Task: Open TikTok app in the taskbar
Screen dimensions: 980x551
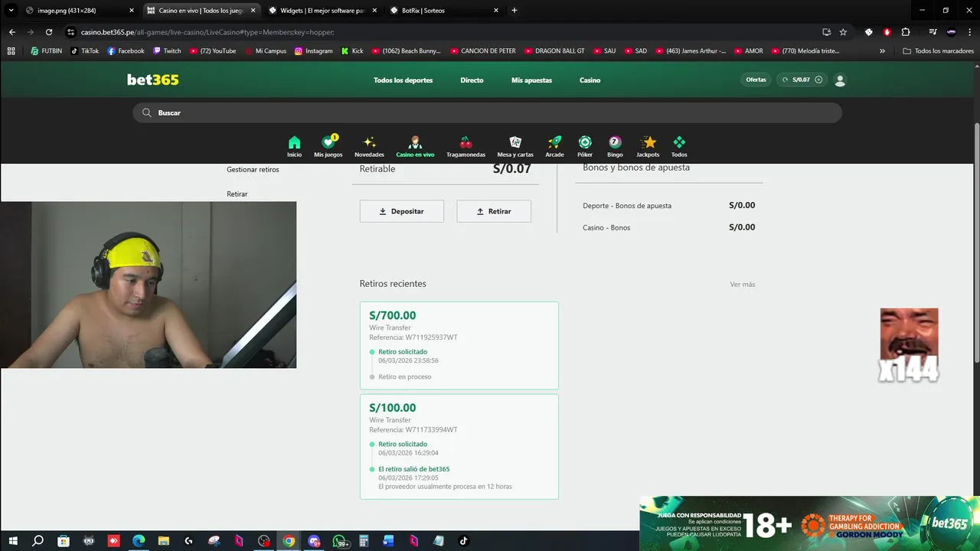Action: coord(464,541)
